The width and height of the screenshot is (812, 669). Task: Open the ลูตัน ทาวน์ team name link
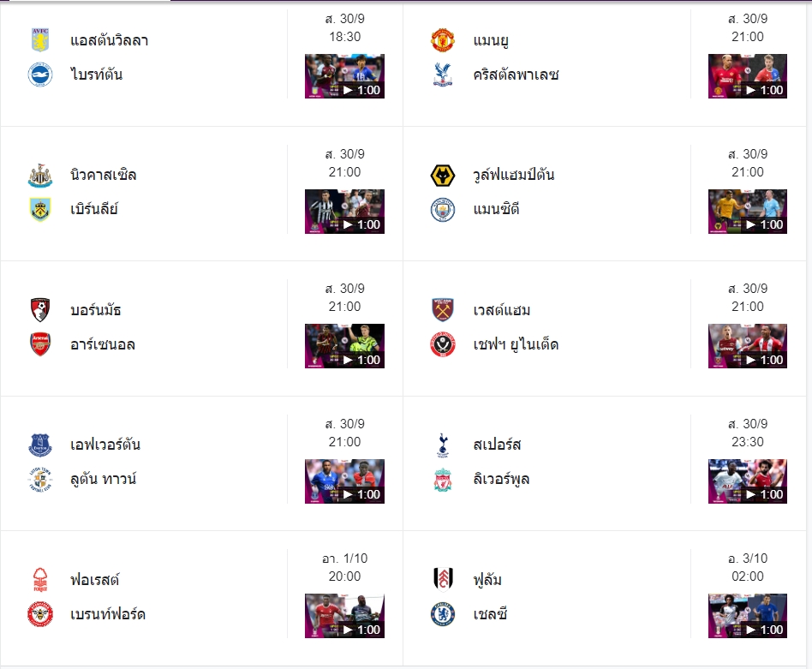point(104,479)
